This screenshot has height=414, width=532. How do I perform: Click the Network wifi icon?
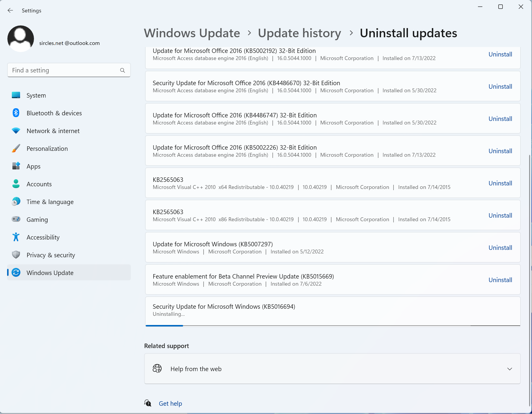point(16,131)
